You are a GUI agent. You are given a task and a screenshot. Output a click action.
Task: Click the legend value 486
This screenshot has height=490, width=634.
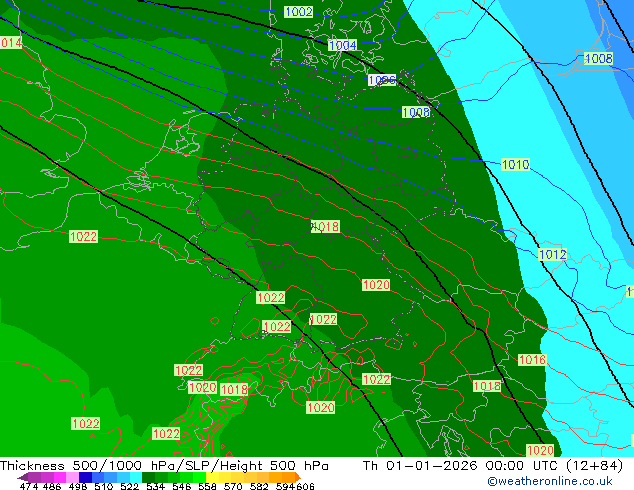52,486
